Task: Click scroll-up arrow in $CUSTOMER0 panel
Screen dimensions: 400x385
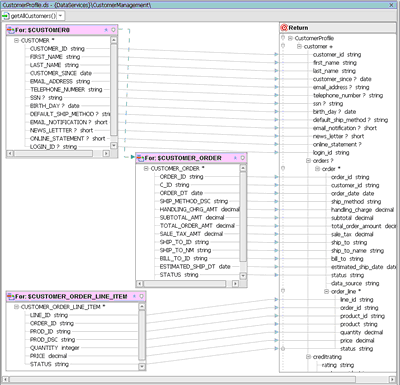Action: (x=114, y=40)
